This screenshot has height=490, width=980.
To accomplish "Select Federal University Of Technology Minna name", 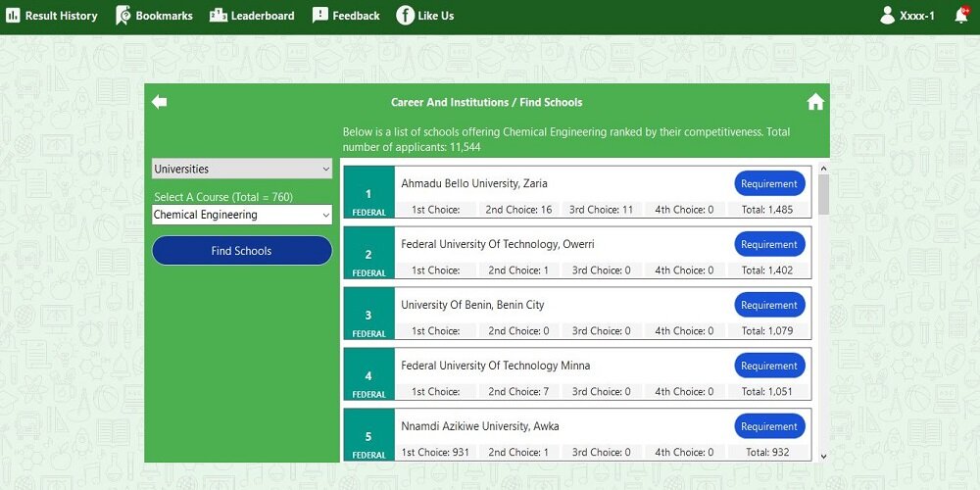I will [x=496, y=365].
